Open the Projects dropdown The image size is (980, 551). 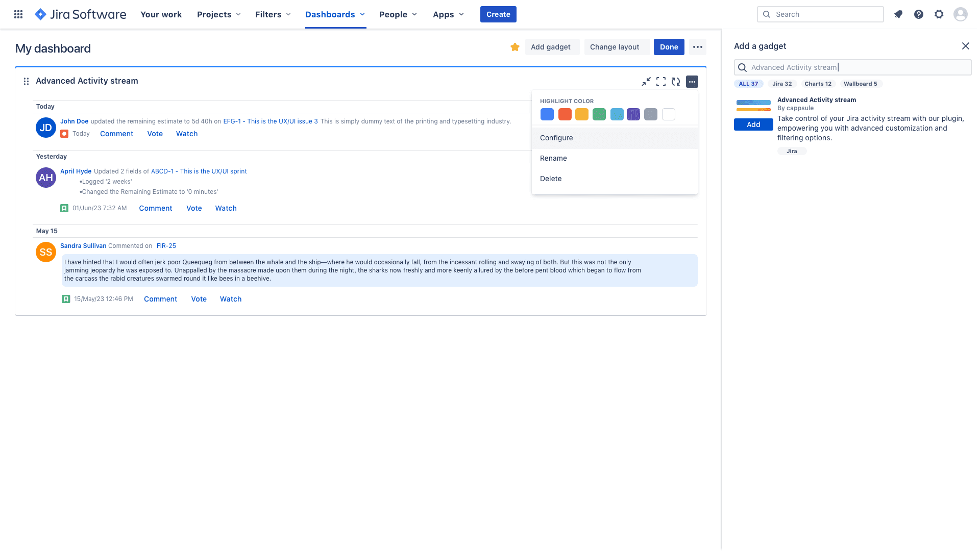[218, 14]
